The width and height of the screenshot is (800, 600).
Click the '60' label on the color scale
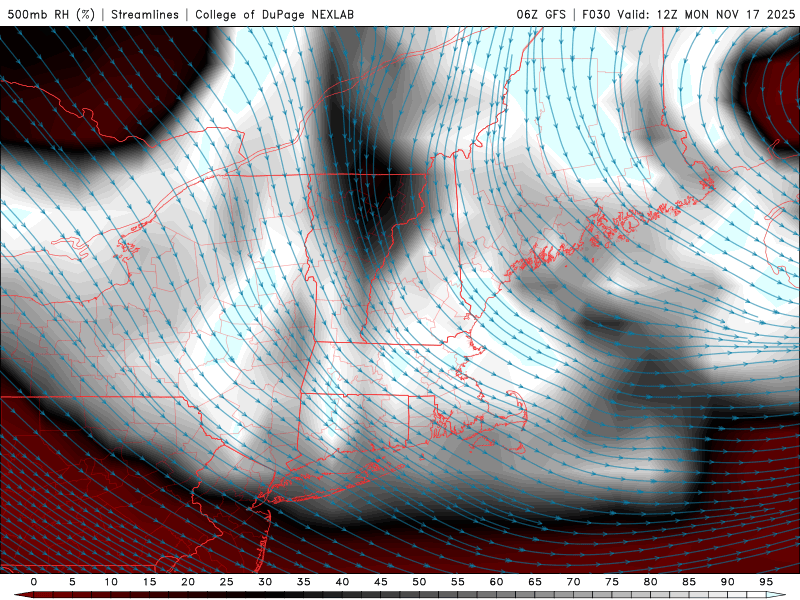pos(496,582)
